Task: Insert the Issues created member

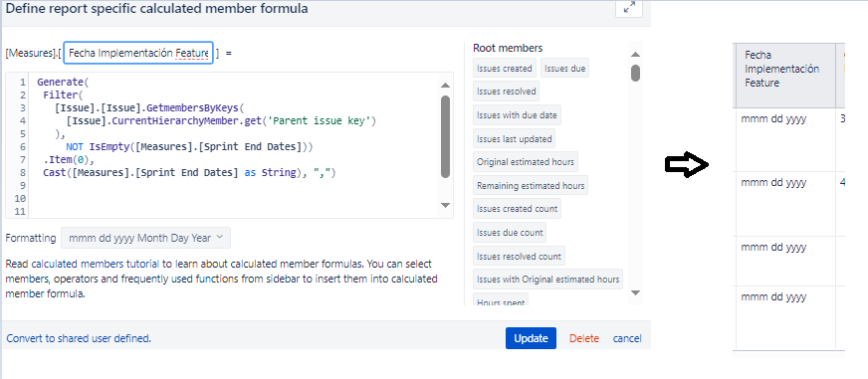Action: (505, 69)
